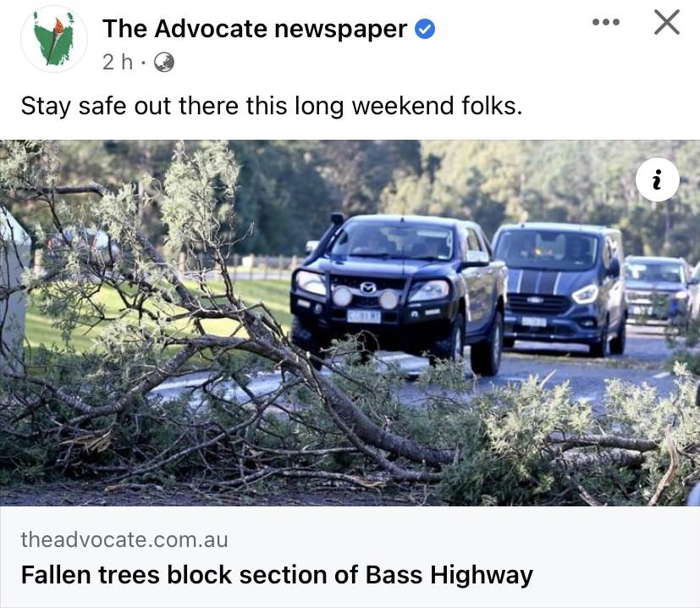Click the third car at photo's right edge

point(659,290)
